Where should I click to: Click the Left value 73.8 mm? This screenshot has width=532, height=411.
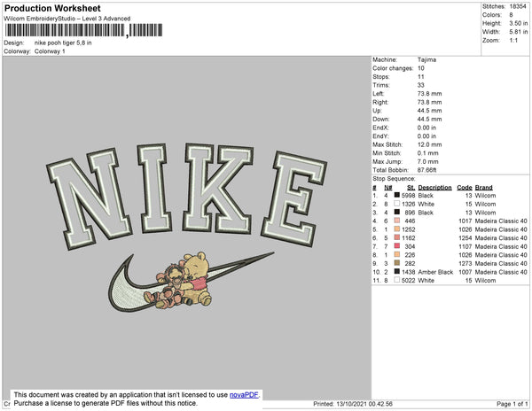pyautogui.click(x=429, y=94)
